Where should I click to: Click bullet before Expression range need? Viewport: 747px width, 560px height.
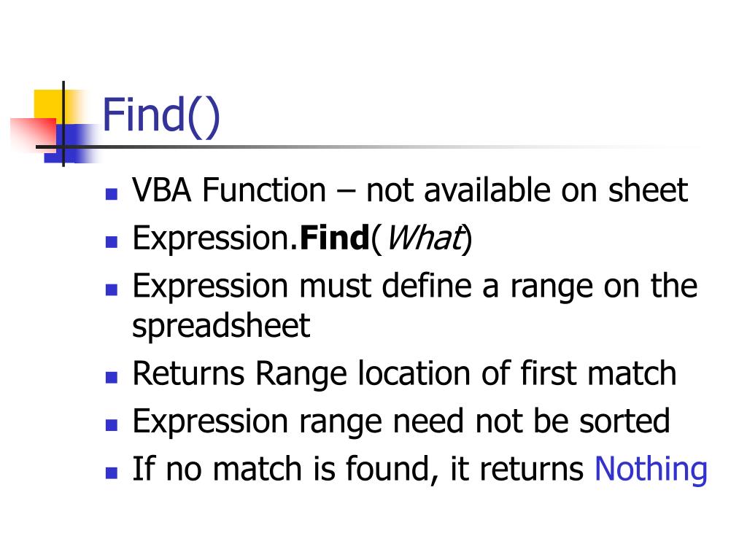[112, 425]
